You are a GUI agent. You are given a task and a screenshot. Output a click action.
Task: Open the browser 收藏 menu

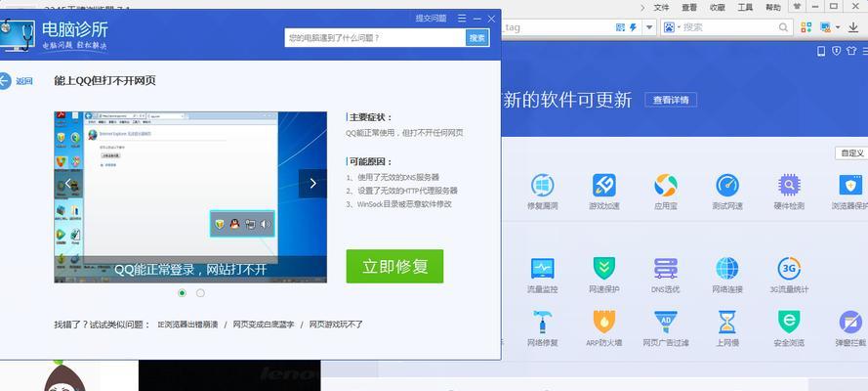point(718,7)
